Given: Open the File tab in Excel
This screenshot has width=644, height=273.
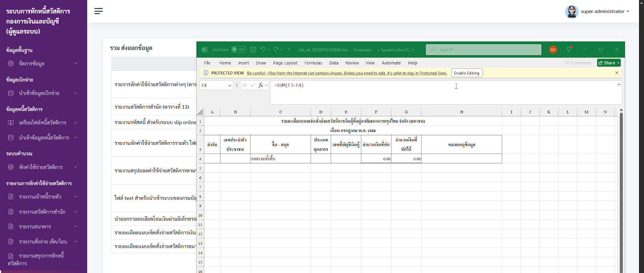Looking at the screenshot, I should tap(207, 63).
